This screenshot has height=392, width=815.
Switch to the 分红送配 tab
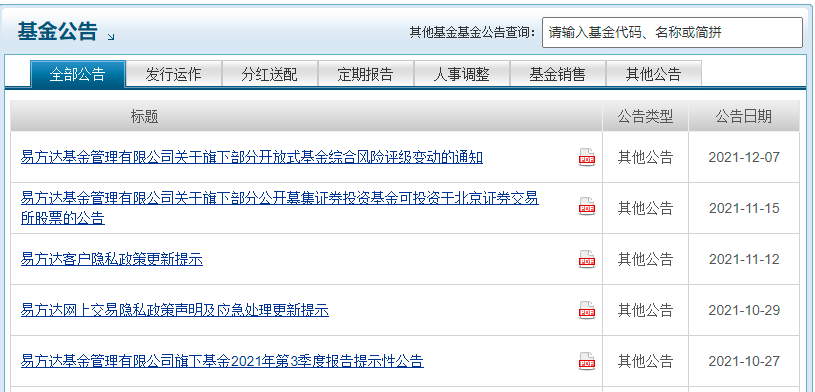pyautogui.click(x=270, y=74)
